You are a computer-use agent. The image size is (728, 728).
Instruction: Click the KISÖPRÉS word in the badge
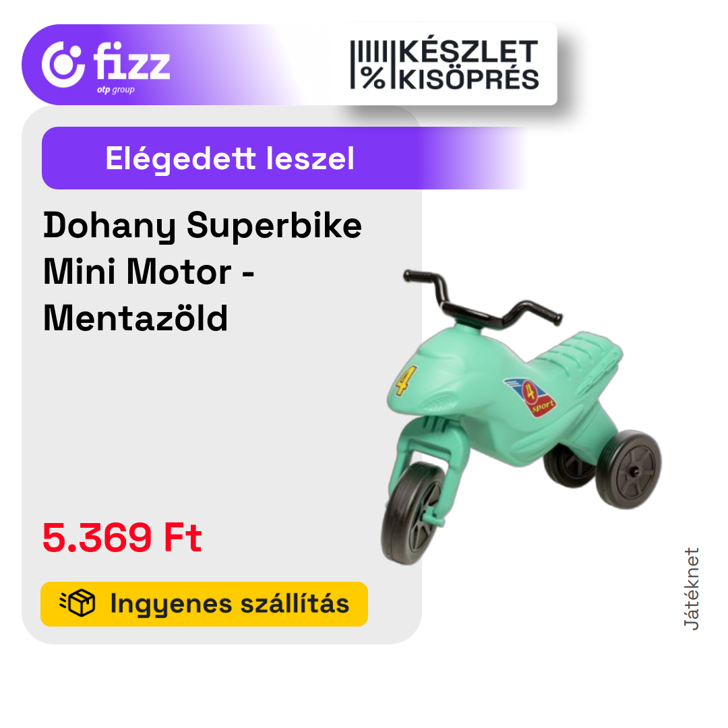[x=469, y=79]
